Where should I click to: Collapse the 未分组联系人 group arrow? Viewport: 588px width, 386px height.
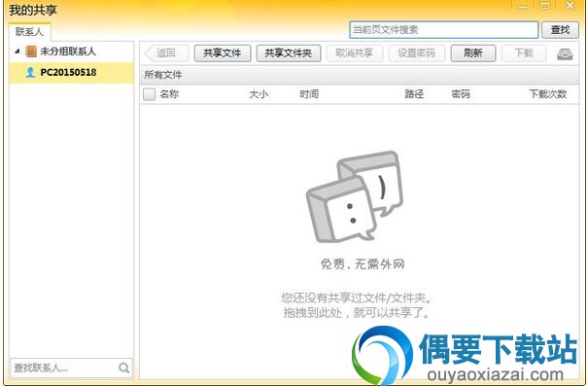pos(17,52)
